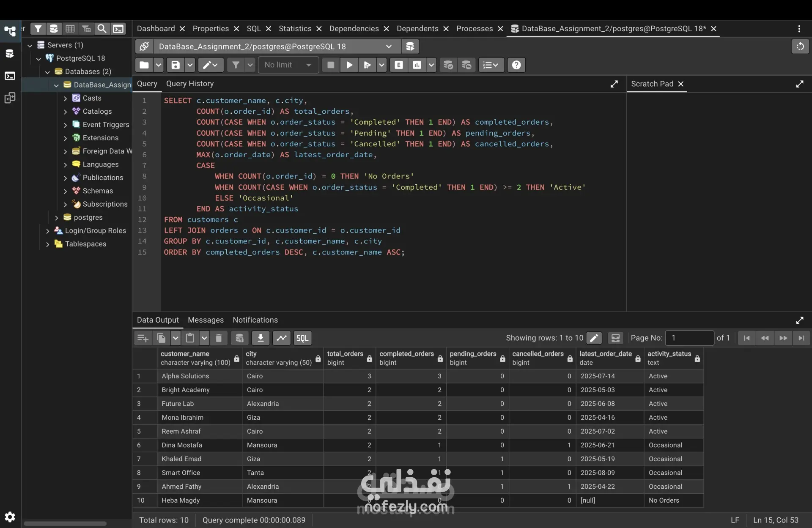
Task: Open the No limit rows dropdown
Action: point(288,65)
